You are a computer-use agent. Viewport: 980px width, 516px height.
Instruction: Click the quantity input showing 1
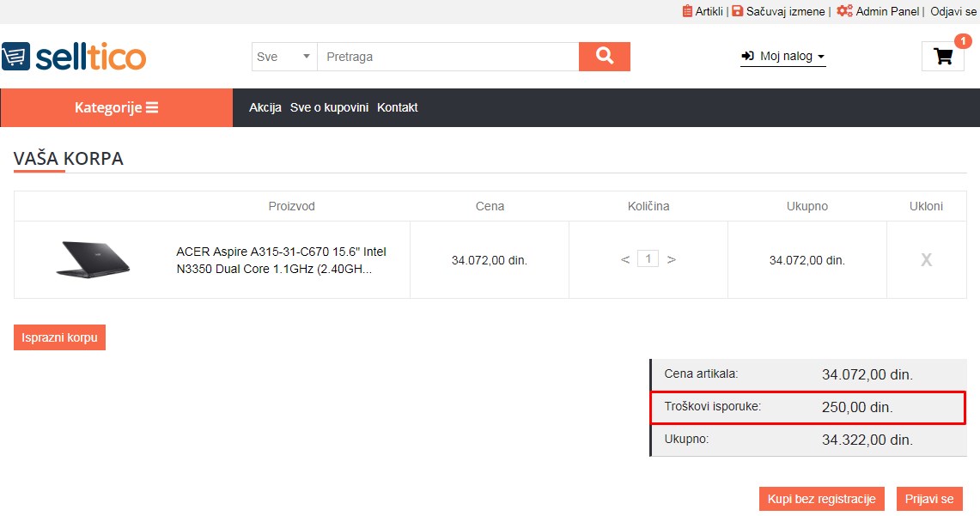pyautogui.click(x=648, y=258)
